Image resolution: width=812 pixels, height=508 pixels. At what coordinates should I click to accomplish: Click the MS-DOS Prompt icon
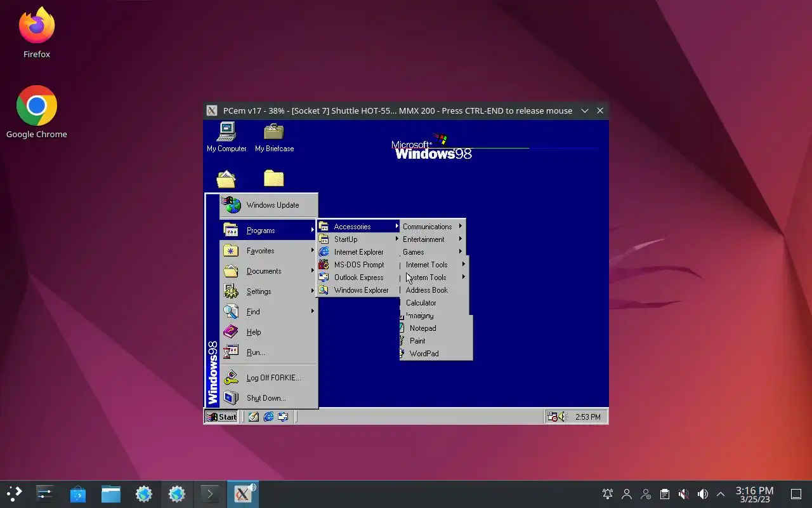tap(324, 265)
